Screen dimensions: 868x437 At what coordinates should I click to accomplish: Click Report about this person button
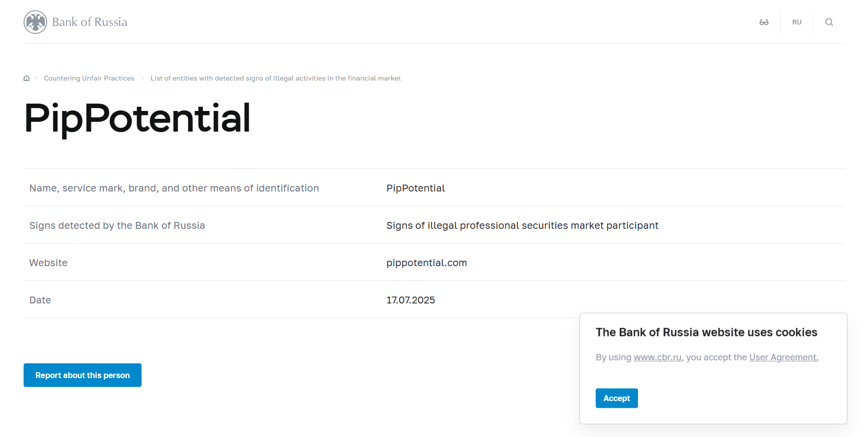click(x=83, y=375)
